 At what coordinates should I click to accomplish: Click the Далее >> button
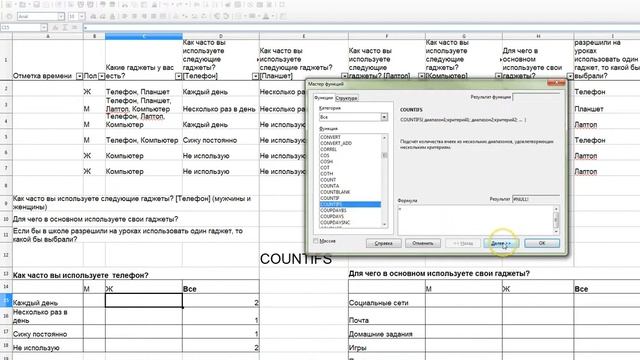[x=501, y=243]
